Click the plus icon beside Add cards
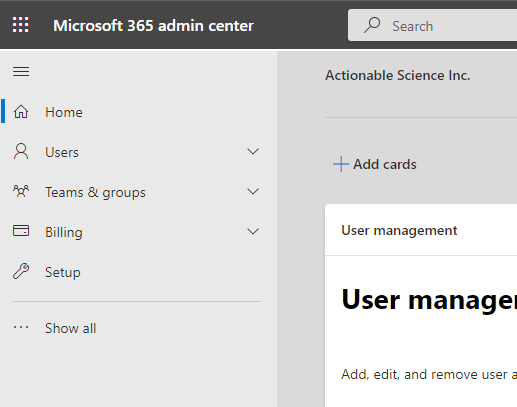The image size is (517, 407). click(341, 164)
